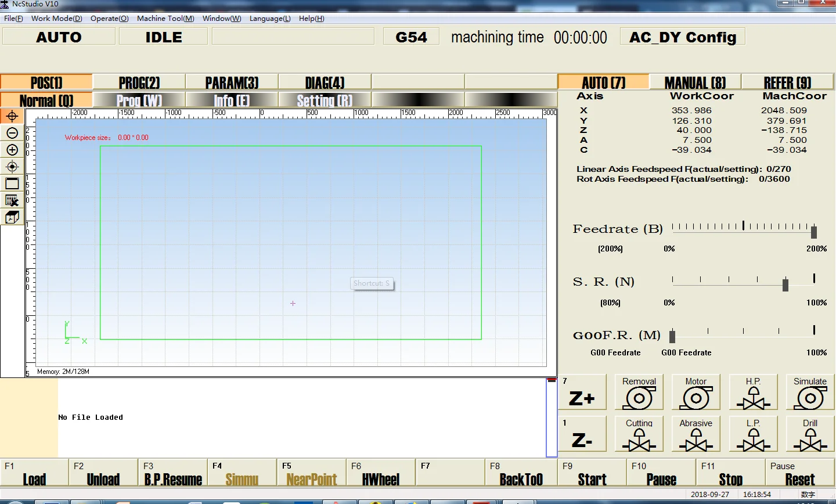Image resolution: width=836 pixels, height=504 pixels.
Task: Open the Machine Tool menu
Action: 165,19
